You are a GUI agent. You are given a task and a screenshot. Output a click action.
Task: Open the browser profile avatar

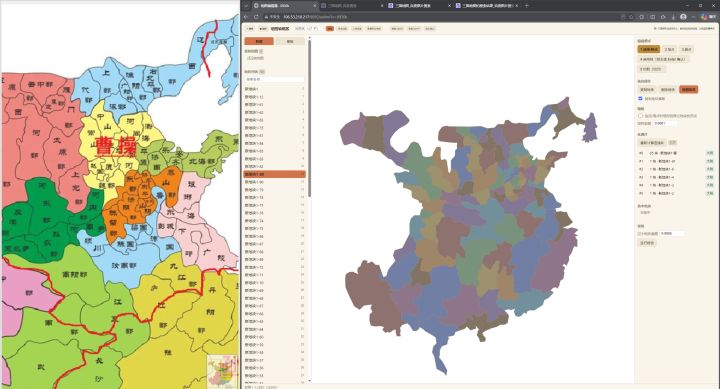click(683, 17)
